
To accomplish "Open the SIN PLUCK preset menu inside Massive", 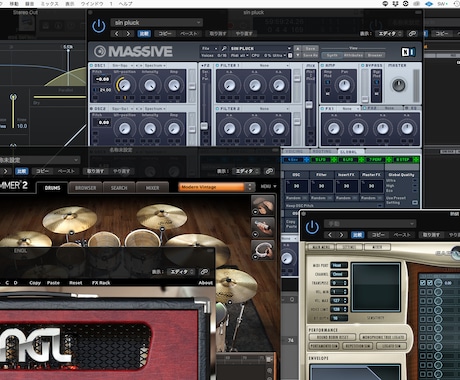I will 260,48.
